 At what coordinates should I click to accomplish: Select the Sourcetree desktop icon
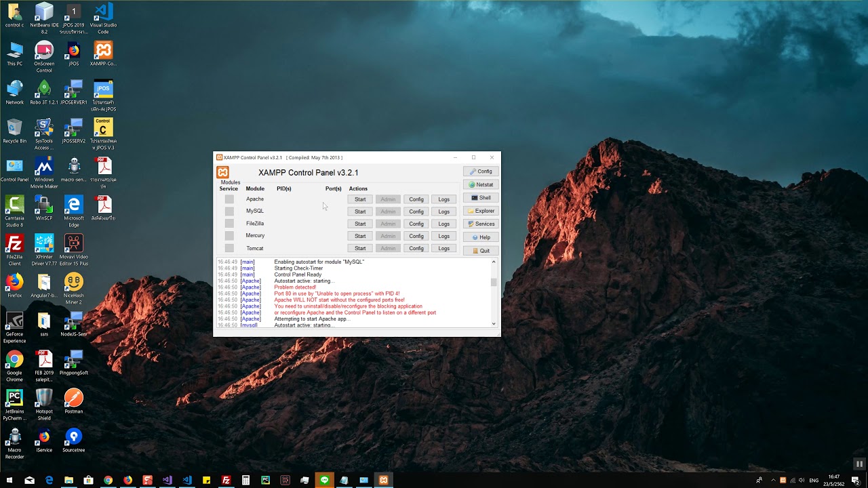pyautogui.click(x=73, y=440)
